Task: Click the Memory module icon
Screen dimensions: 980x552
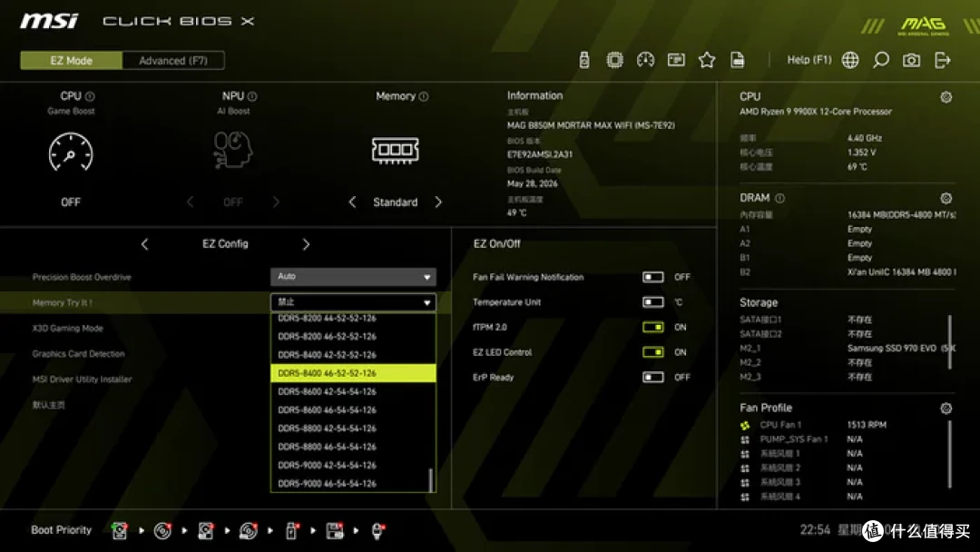Action: (x=395, y=150)
